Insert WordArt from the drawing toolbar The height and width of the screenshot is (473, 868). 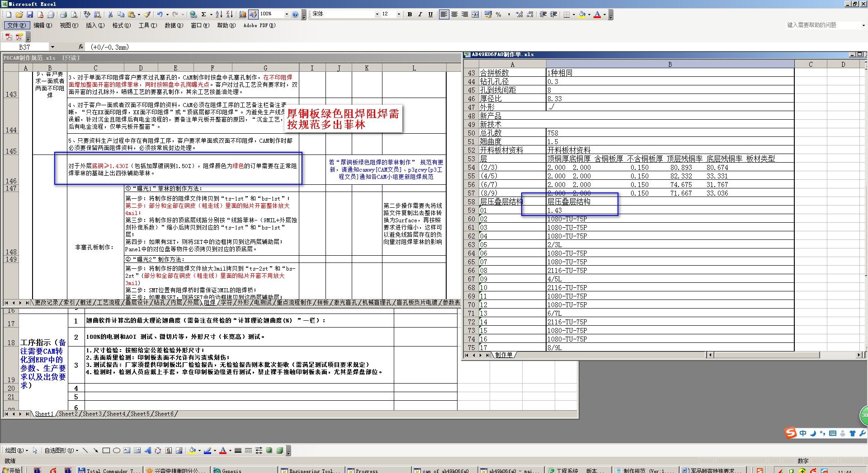148,450
